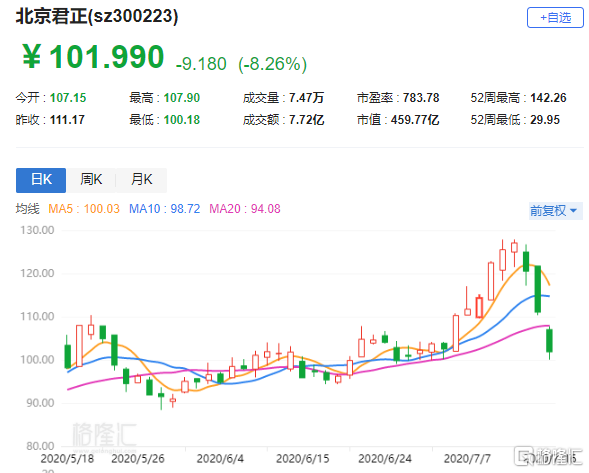
Task: Click the 120.00 y-axis label
Action: point(37,273)
